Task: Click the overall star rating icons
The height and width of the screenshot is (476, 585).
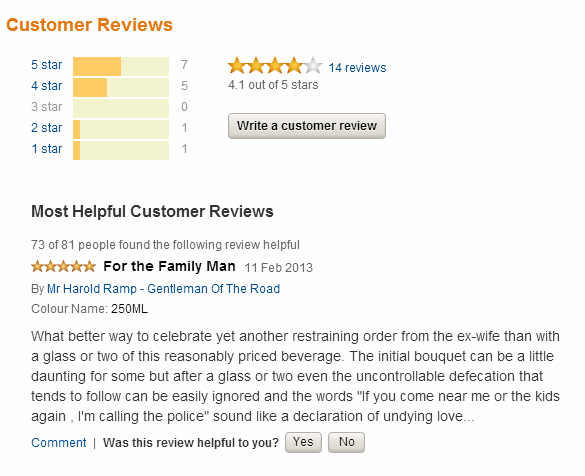Action: pyautogui.click(x=275, y=66)
